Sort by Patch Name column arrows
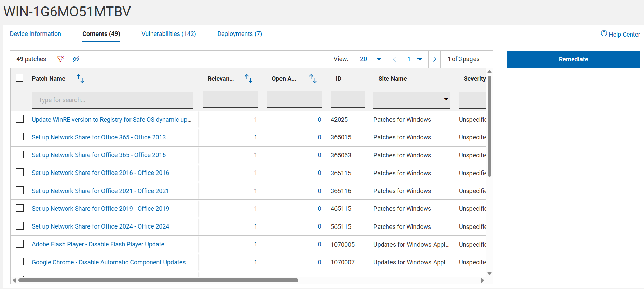This screenshot has height=289, width=644. point(80,79)
